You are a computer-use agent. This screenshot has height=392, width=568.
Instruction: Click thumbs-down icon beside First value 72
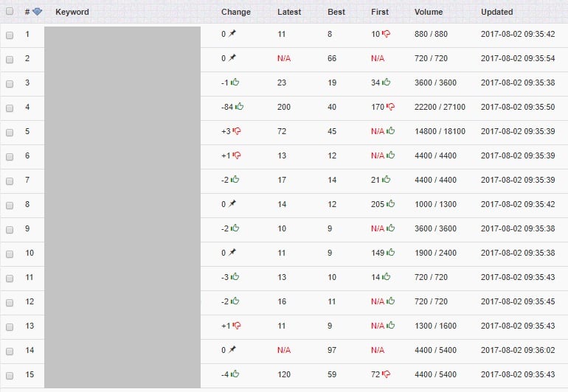[386, 374]
